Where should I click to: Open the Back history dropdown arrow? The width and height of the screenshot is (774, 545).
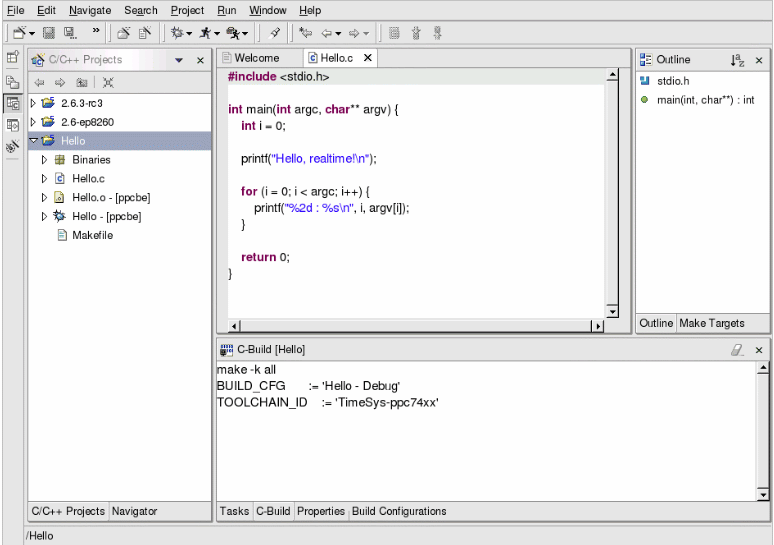click(x=338, y=34)
